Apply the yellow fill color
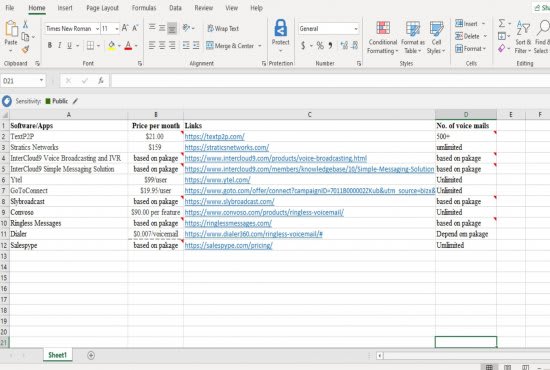The width and height of the screenshot is (550, 370). pos(112,46)
